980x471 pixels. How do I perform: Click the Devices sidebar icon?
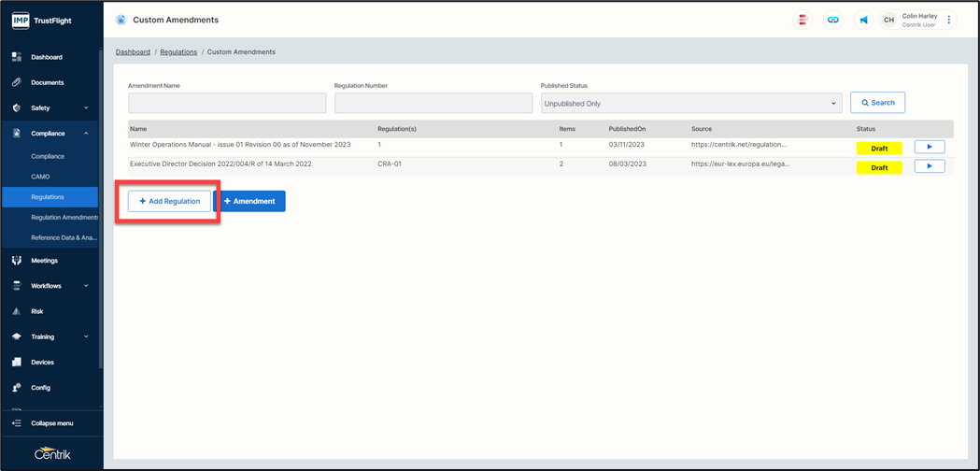click(x=16, y=362)
